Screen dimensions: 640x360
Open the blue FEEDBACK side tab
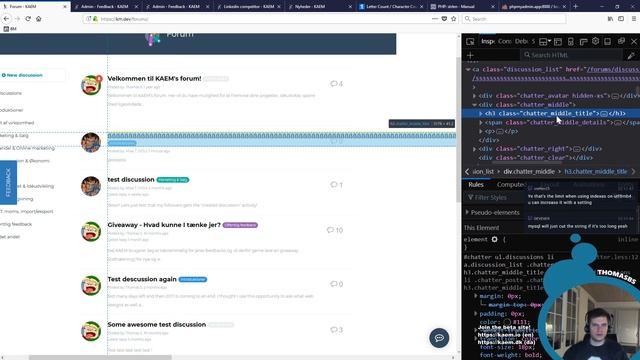8,182
